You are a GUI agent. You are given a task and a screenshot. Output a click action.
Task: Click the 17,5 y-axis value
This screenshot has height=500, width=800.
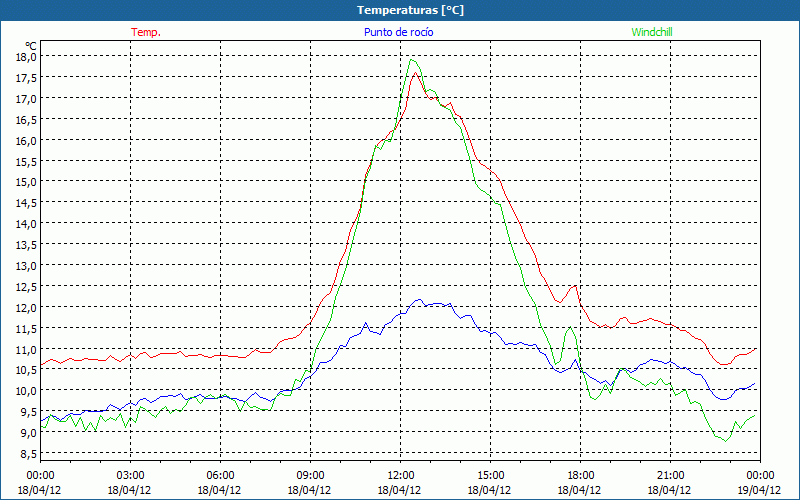(x=28, y=78)
